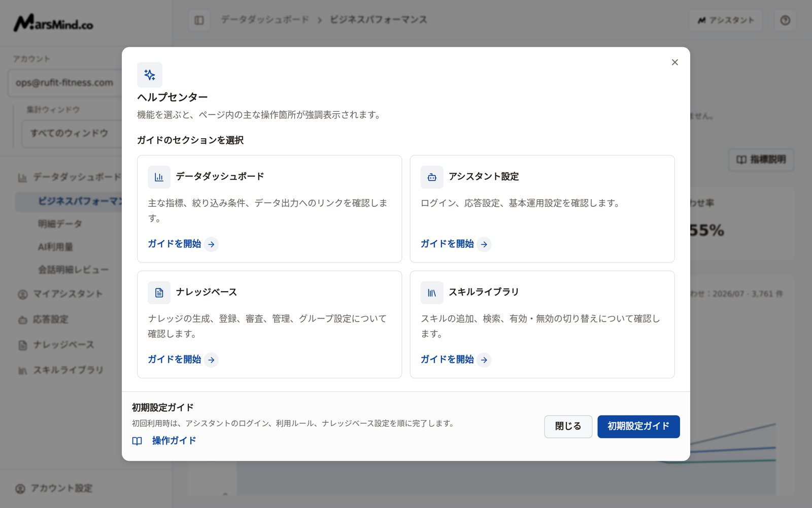The height and width of the screenshot is (508, 812).
Task: Click the 応答設定 robot icon in sidebar
Action: click(22, 320)
